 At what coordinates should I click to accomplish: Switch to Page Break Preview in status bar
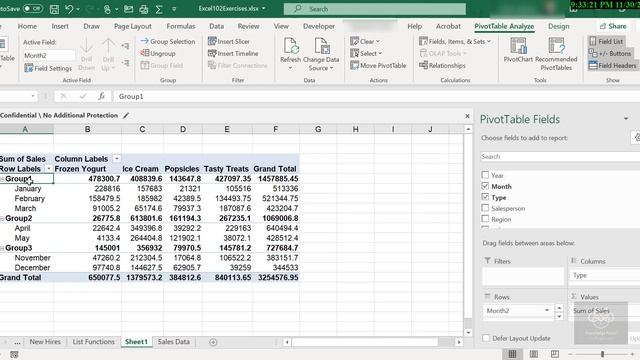pyautogui.click(x=555, y=354)
